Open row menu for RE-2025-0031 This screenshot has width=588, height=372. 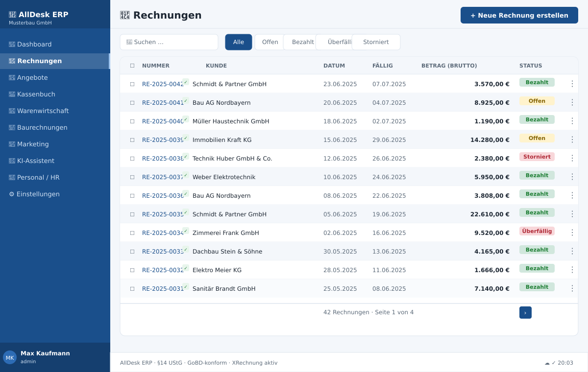(572, 288)
